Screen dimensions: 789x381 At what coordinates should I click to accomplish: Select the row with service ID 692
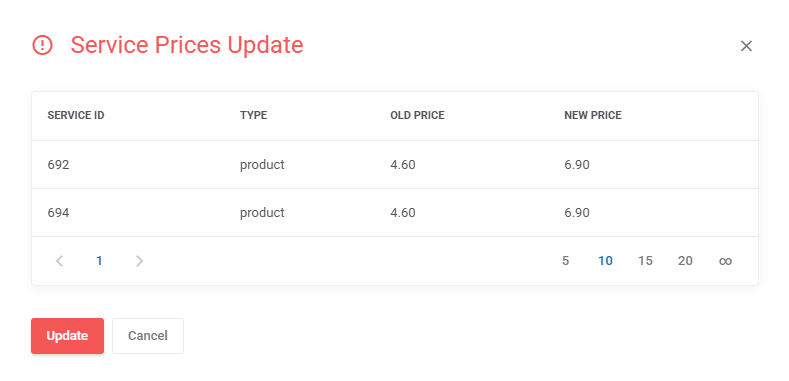[395, 165]
